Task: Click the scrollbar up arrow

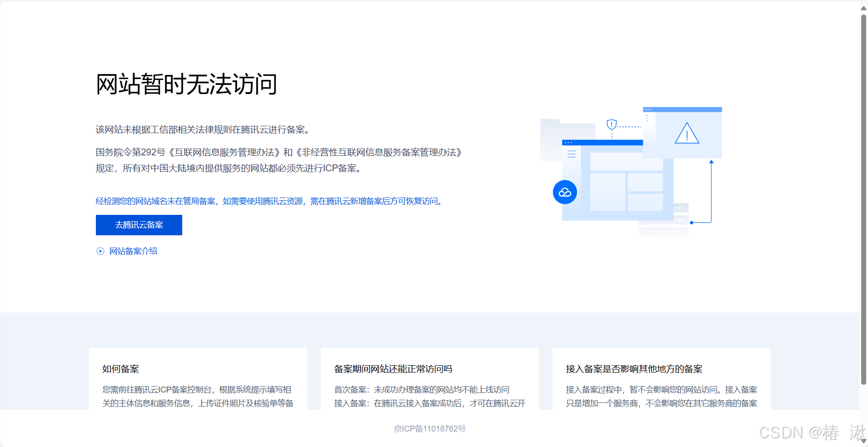Action: (x=863, y=8)
